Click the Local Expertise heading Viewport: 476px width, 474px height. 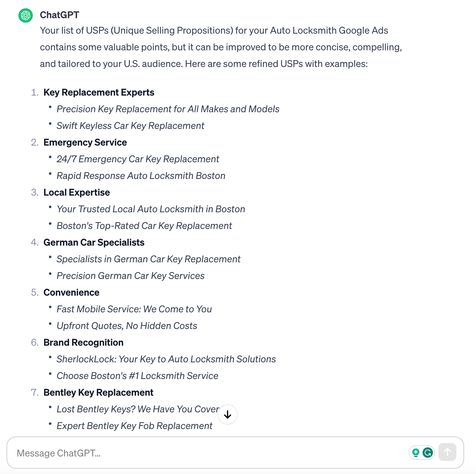[77, 193]
